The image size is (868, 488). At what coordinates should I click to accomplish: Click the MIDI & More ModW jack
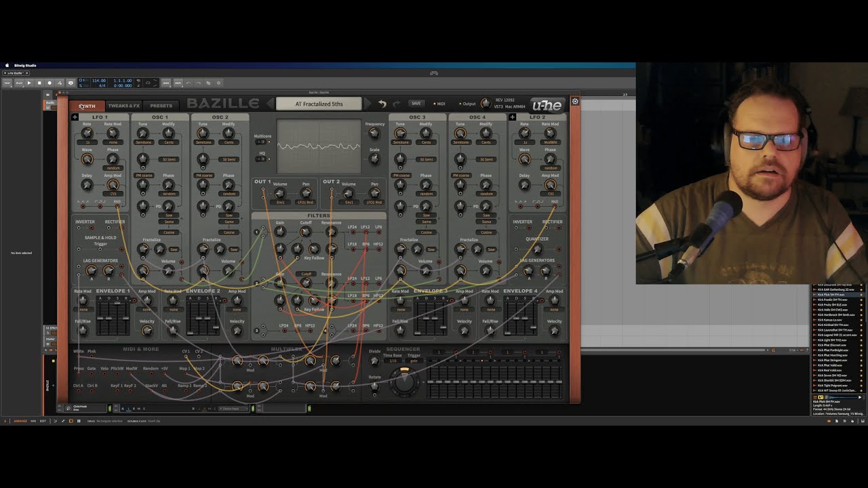[130, 373]
